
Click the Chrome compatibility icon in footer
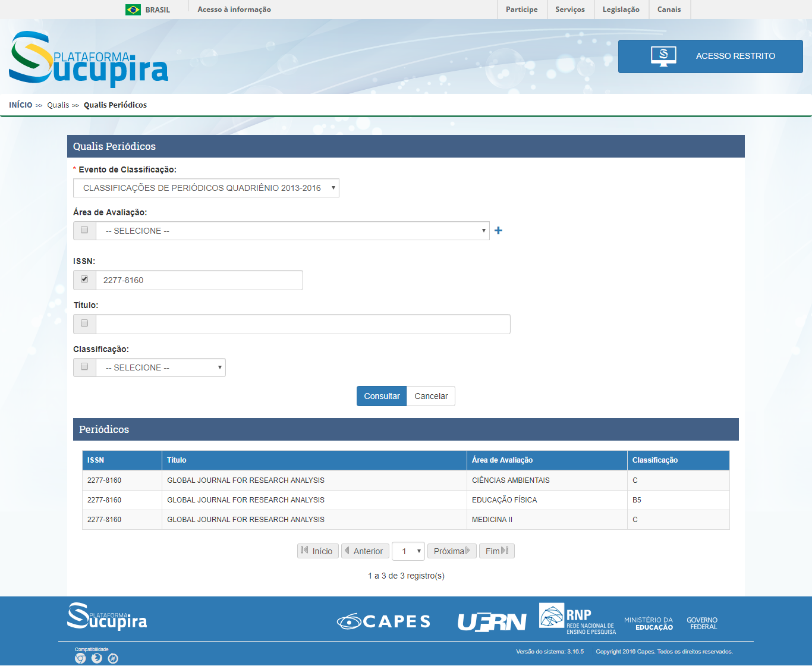coord(80,658)
